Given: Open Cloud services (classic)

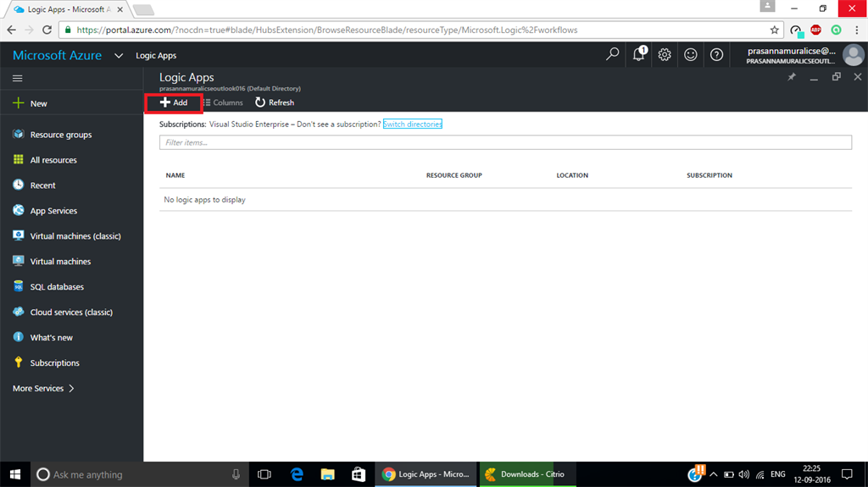Looking at the screenshot, I should tap(72, 313).
